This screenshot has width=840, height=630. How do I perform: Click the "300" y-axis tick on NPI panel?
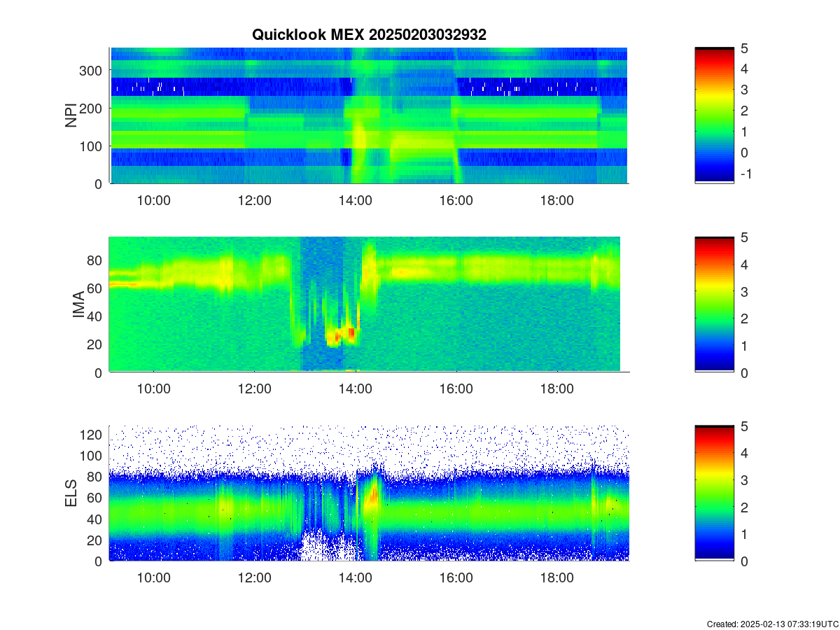pyautogui.click(x=92, y=70)
